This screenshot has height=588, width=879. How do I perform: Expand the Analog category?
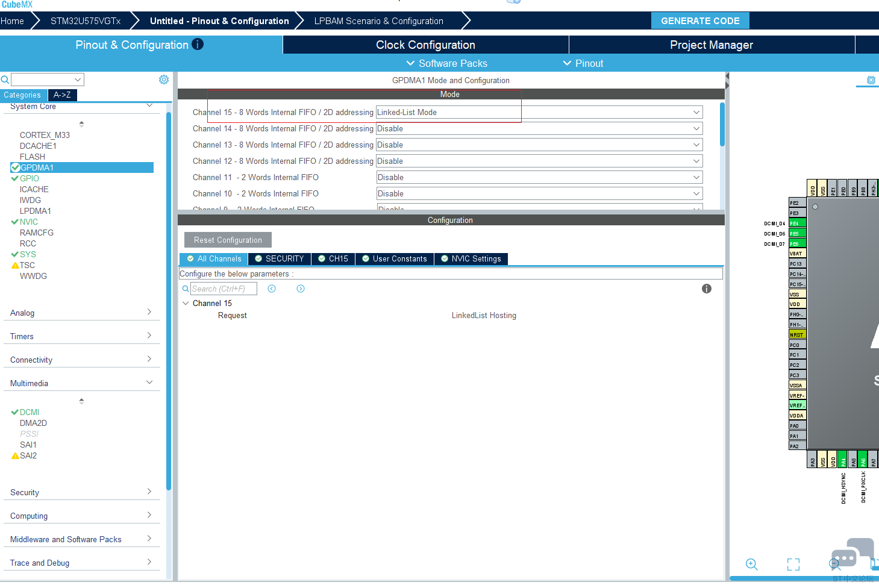[149, 312]
